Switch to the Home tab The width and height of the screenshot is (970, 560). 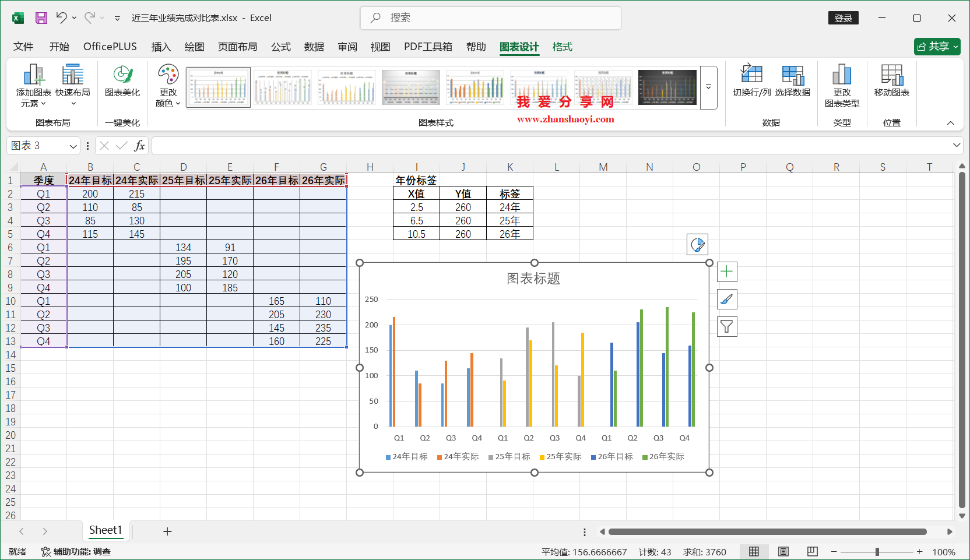coord(59,47)
